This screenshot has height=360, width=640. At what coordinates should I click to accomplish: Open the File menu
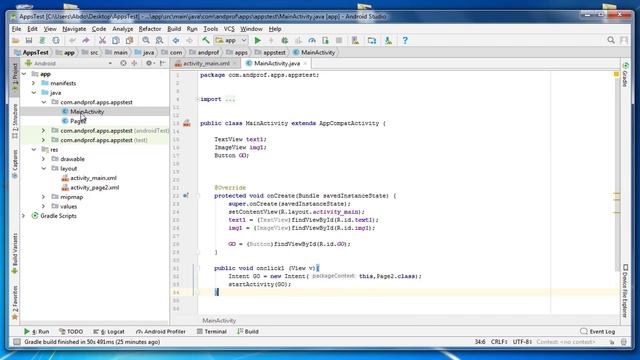pos(16,29)
